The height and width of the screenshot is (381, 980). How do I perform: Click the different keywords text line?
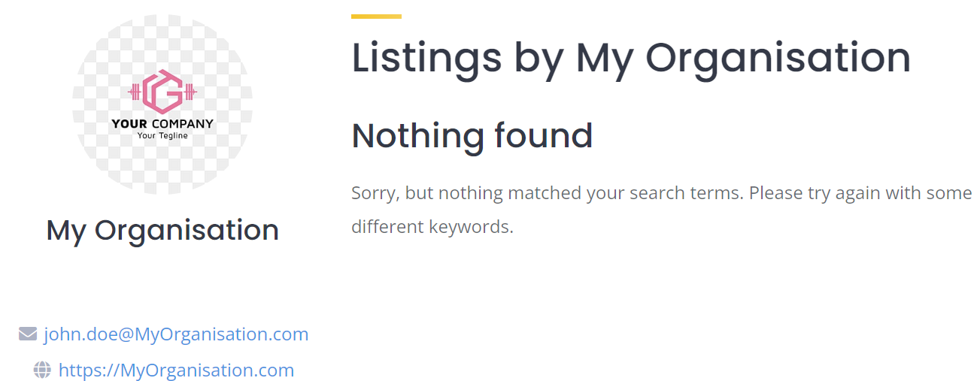432,226
